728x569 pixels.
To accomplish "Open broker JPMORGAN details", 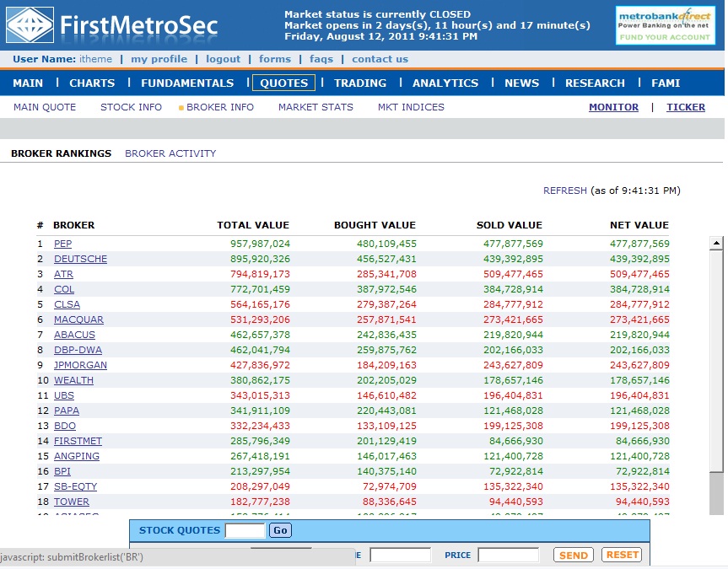I will 80,365.
